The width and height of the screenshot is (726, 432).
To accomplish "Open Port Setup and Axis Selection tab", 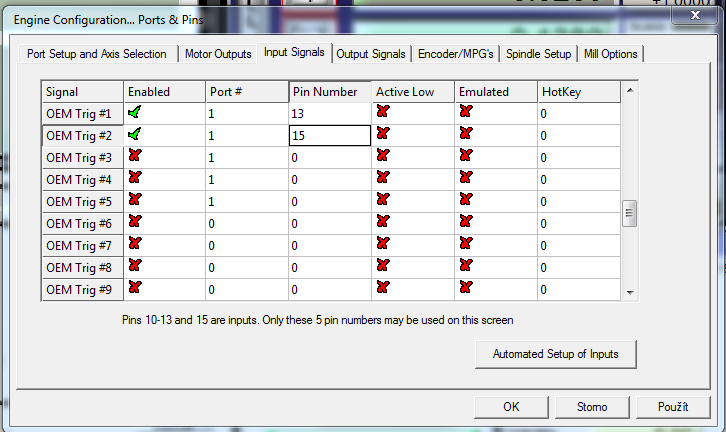I will (98, 54).
